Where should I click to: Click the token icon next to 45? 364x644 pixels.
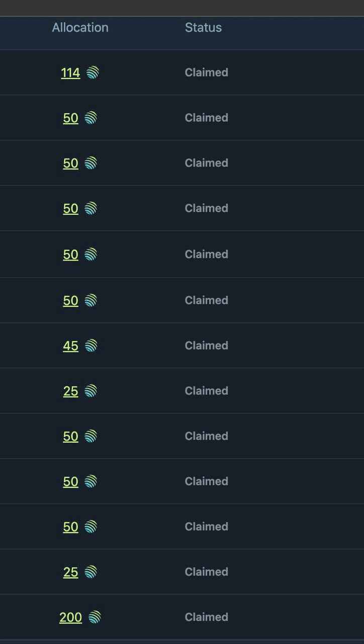pos(91,346)
